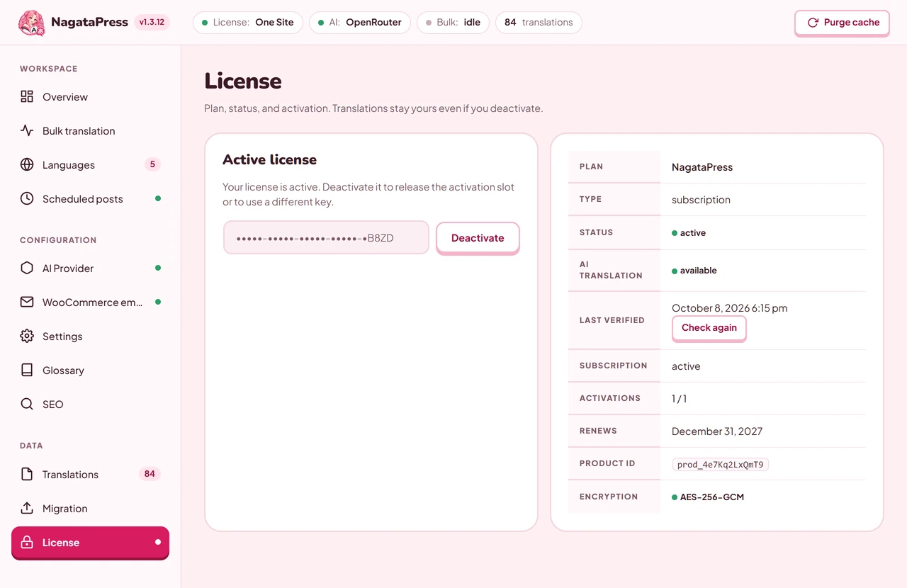This screenshot has width=907, height=588.
Task: Click the renewal date December 31, 2027
Action: click(x=717, y=431)
